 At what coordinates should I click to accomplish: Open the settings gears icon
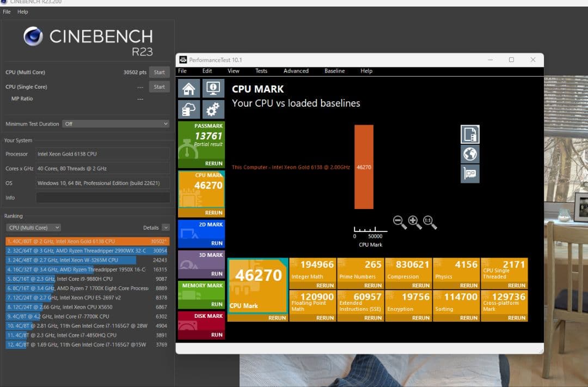[213, 109]
